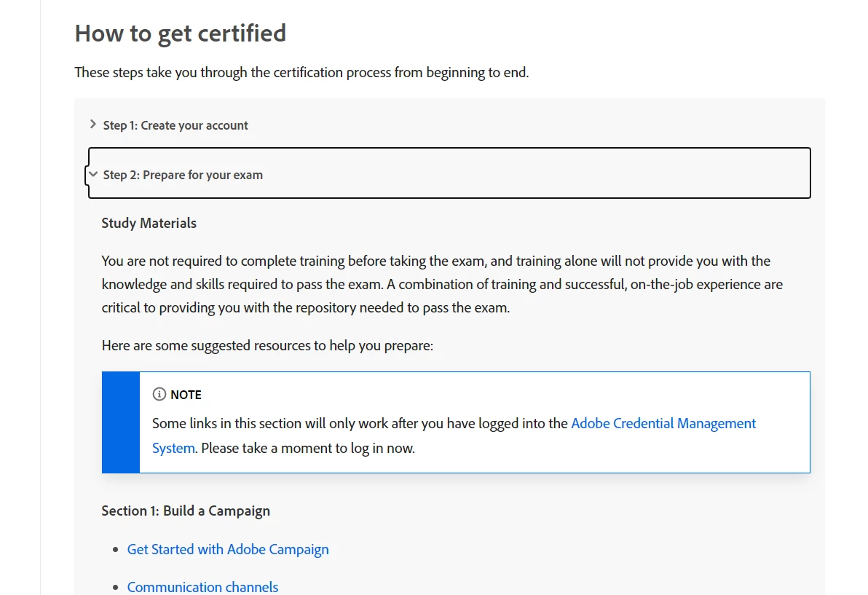Open 'Get Started with Adobe Campaign' link
This screenshot has width=868, height=595.
[228, 549]
